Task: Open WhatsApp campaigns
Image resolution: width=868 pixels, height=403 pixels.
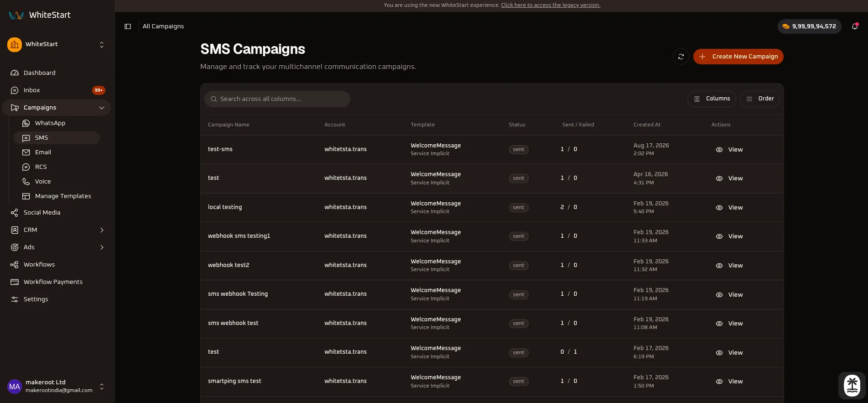Action: click(x=57, y=123)
